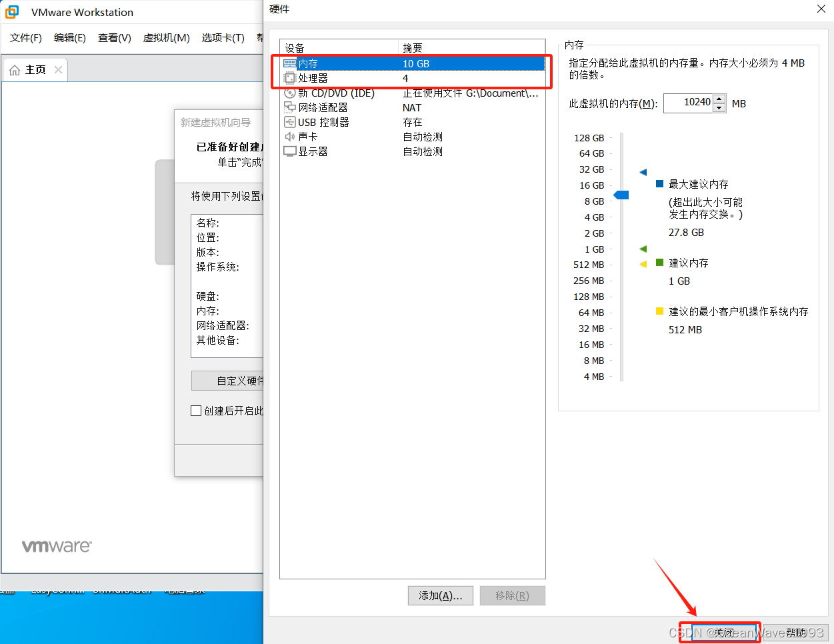Switch to the 主页 tab

pyautogui.click(x=36, y=69)
